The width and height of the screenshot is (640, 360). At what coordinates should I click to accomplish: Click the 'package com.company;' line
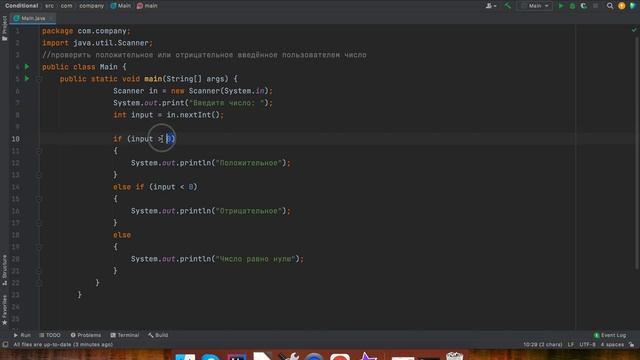click(86, 31)
